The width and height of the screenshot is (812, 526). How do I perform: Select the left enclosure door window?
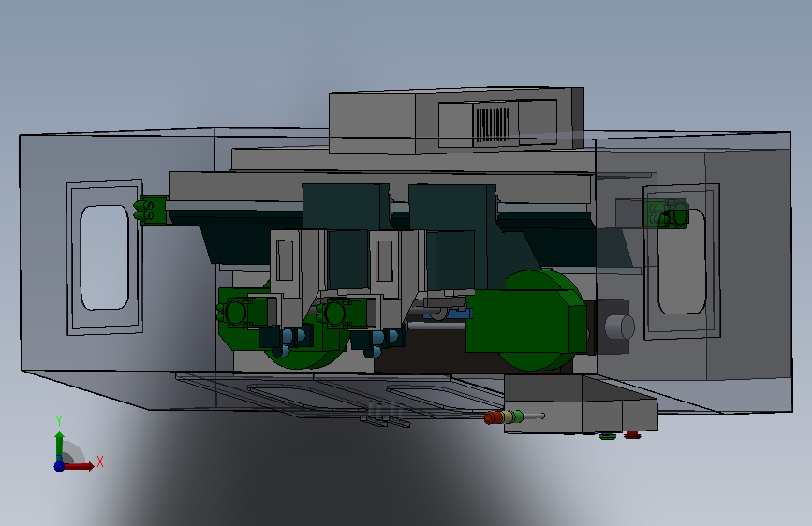(x=104, y=257)
